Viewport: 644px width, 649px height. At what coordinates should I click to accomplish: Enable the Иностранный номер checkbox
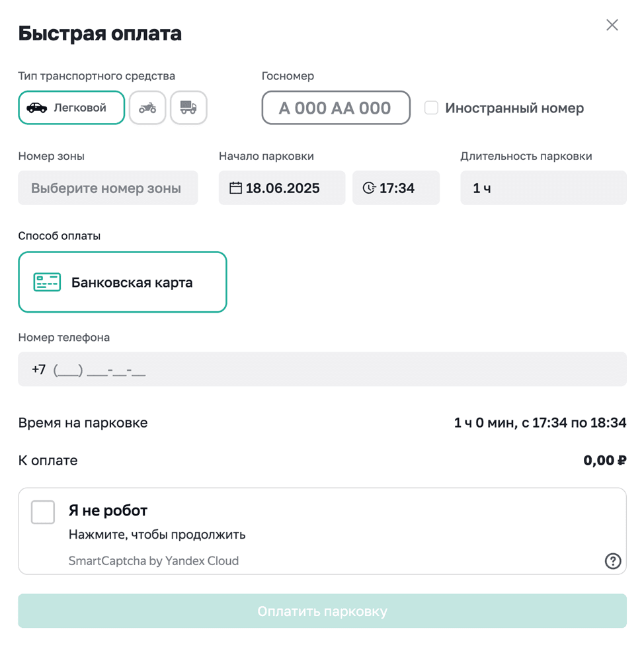coord(431,108)
